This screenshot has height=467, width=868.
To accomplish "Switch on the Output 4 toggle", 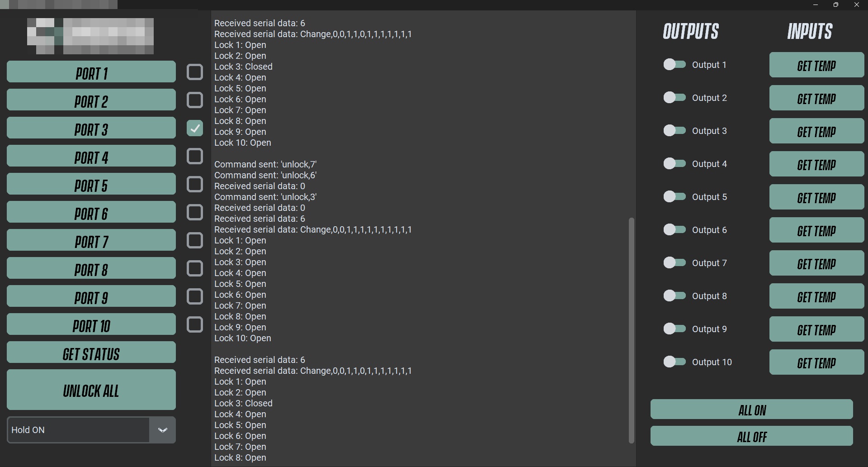I will coord(675,163).
